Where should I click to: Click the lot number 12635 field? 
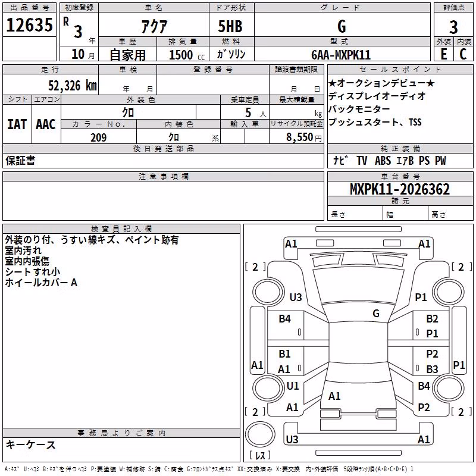[29, 24]
